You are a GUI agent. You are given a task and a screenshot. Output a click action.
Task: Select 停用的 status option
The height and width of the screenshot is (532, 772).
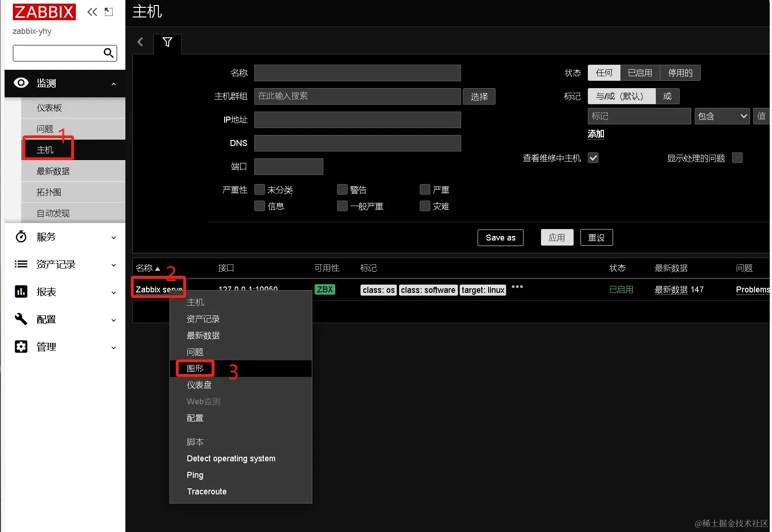tap(680, 73)
